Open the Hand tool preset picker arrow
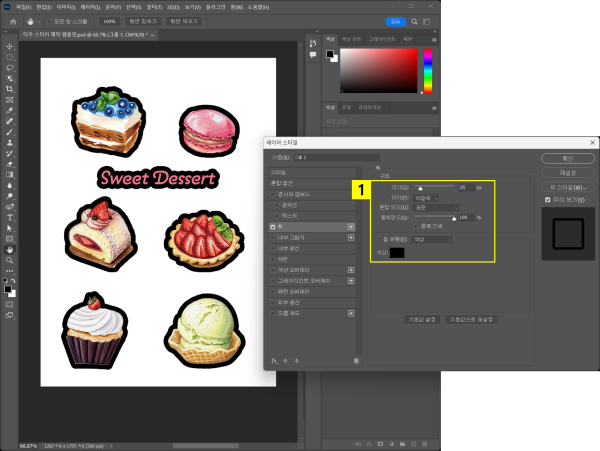Viewport: 600px width, 451px height. (x=39, y=22)
